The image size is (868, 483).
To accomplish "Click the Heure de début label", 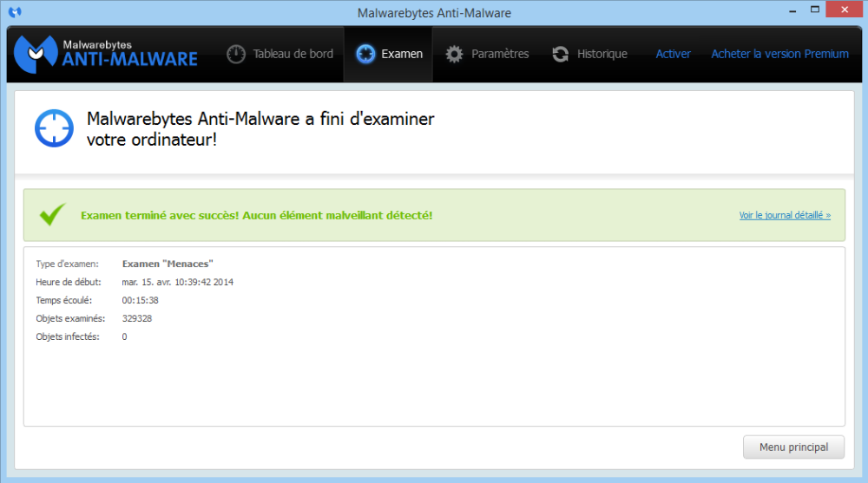I will tap(69, 282).
